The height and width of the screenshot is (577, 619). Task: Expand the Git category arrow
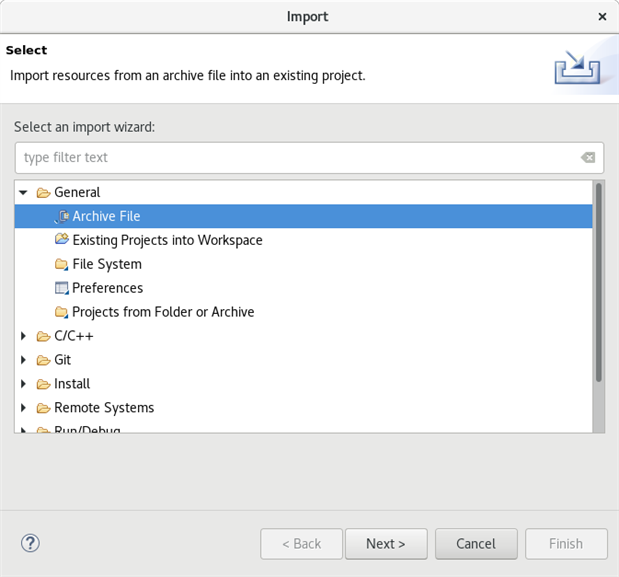pos(23,360)
